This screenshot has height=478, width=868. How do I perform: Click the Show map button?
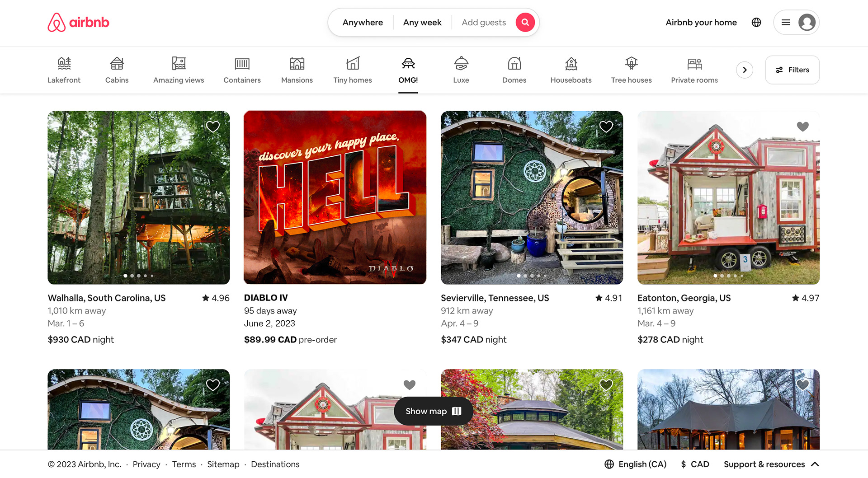click(434, 411)
